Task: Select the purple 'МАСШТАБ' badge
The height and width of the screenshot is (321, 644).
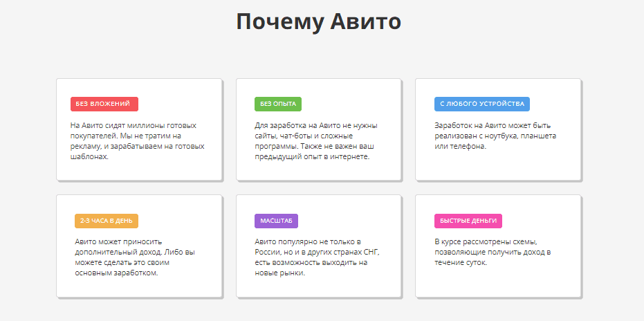Action: click(276, 221)
